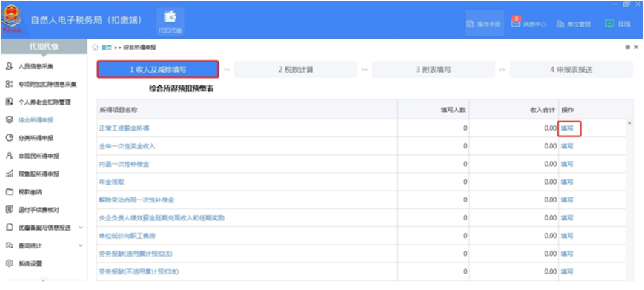Click the 所得项目名称 column header

pos(247,110)
